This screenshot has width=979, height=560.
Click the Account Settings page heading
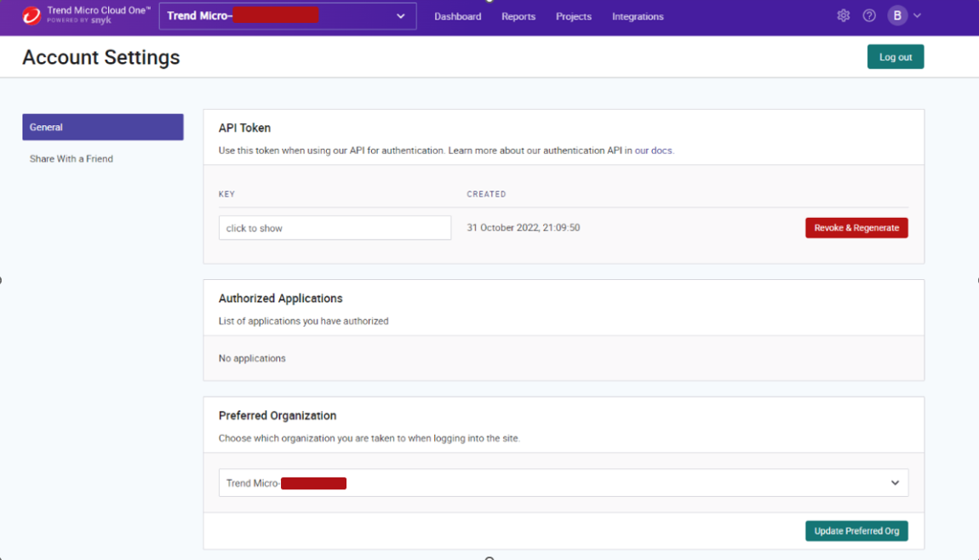(x=101, y=58)
